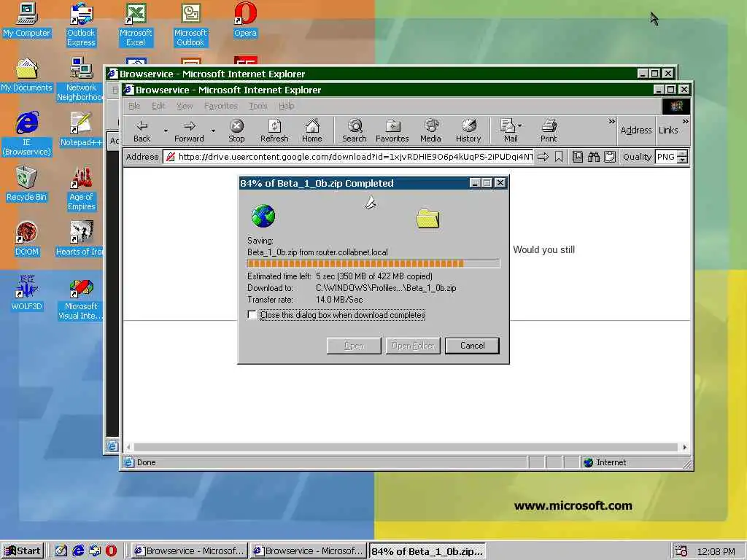Open the Forward button history dropdown arrow

213,131
